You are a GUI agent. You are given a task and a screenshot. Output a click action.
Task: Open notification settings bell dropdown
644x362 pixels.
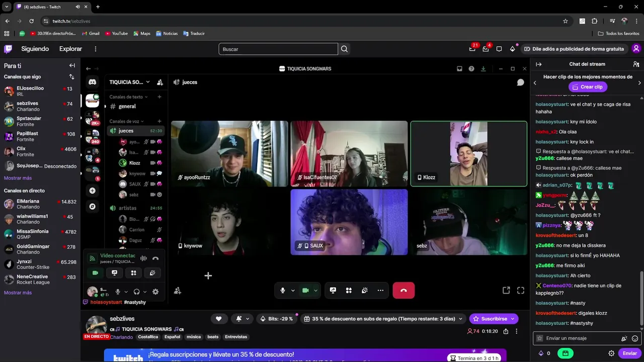tap(242, 319)
